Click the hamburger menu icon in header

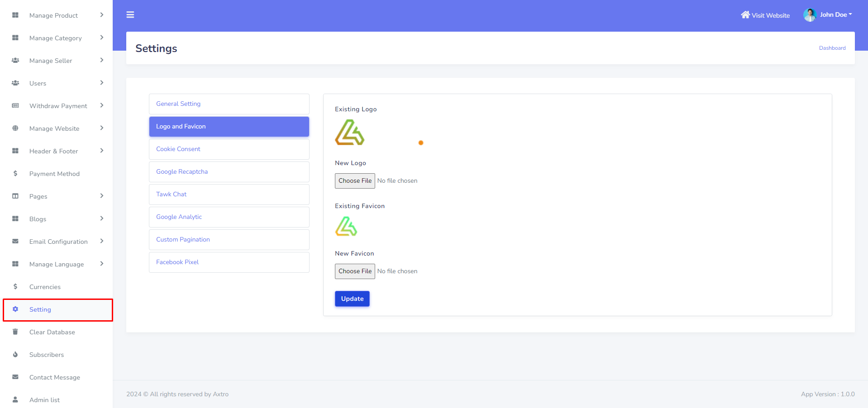[130, 15]
